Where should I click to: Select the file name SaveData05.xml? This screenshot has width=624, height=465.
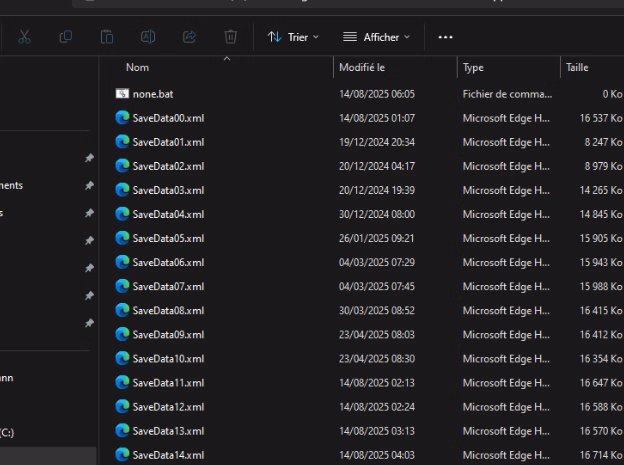[x=168, y=238]
